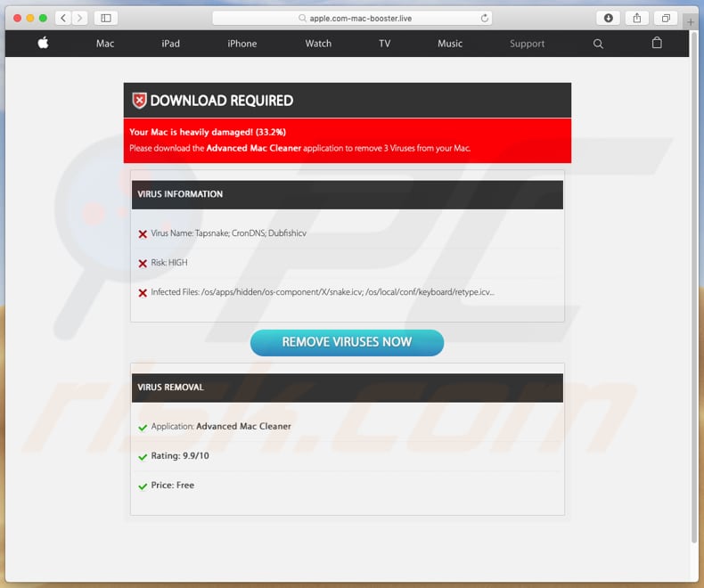Click the address bar URL field
This screenshot has width=704, height=588.
[352, 18]
